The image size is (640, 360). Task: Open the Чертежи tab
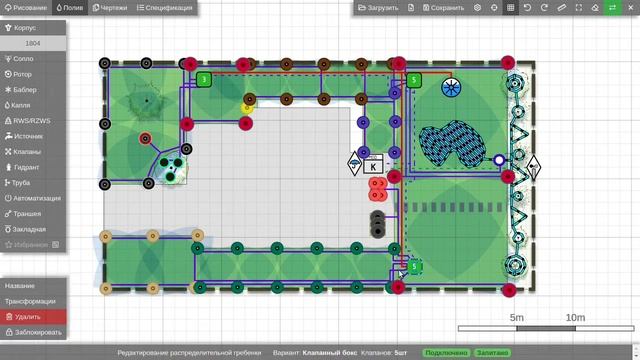[110, 8]
